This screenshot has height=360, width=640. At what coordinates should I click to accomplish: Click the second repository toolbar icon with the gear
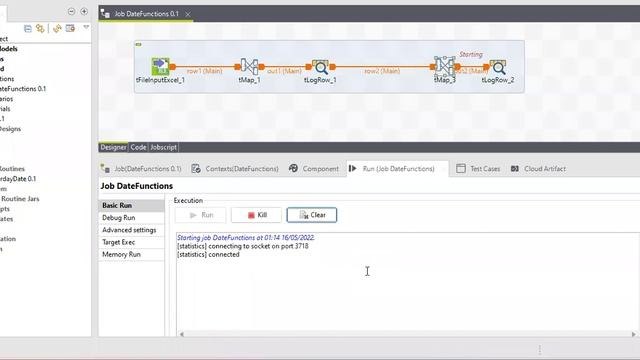coord(40,28)
